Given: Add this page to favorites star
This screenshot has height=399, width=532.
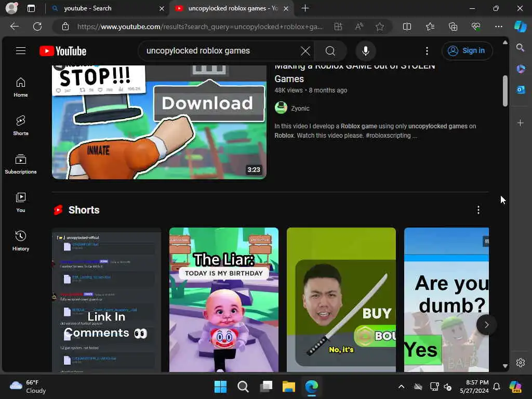Looking at the screenshot, I should [x=380, y=26].
